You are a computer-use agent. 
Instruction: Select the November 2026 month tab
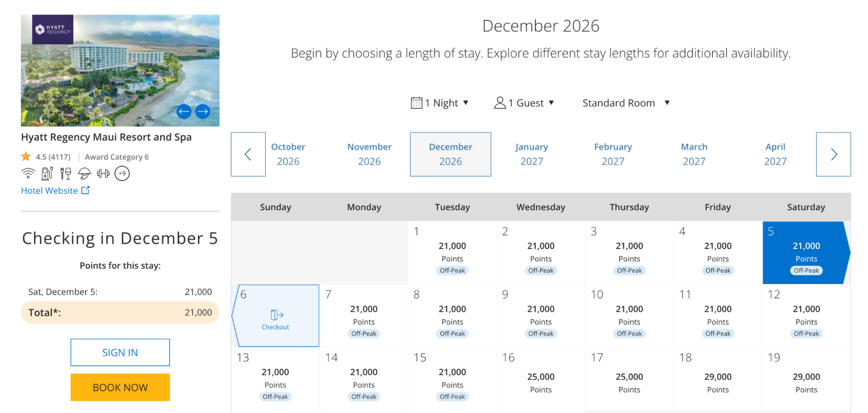[369, 154]
